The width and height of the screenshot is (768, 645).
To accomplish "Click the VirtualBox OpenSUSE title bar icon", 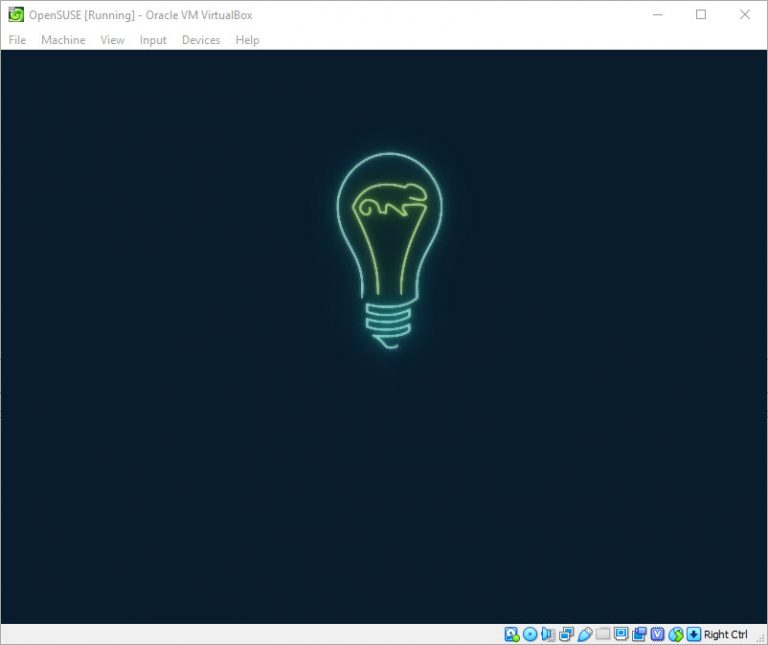I will pos(16,15).
